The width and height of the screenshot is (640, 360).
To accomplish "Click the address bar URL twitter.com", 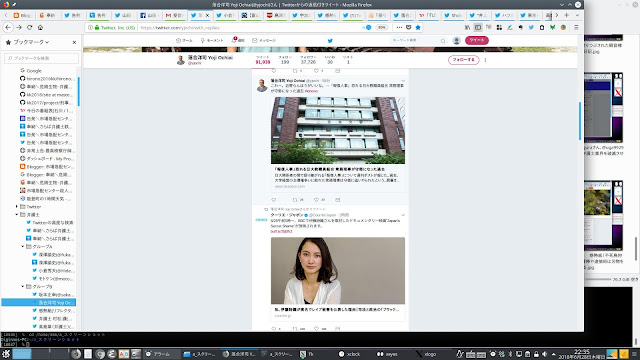I will 180,28.
